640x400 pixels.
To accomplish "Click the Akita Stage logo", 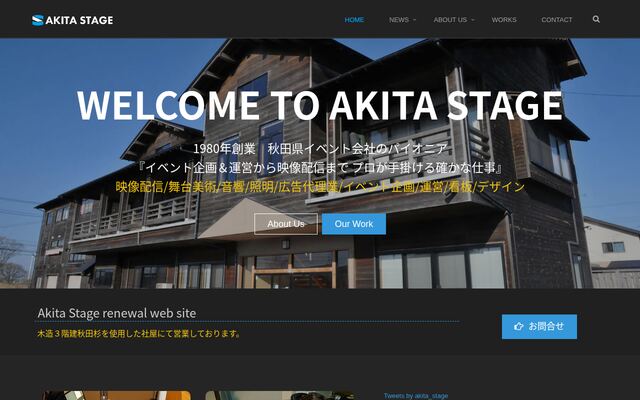I will pos(73,20).
